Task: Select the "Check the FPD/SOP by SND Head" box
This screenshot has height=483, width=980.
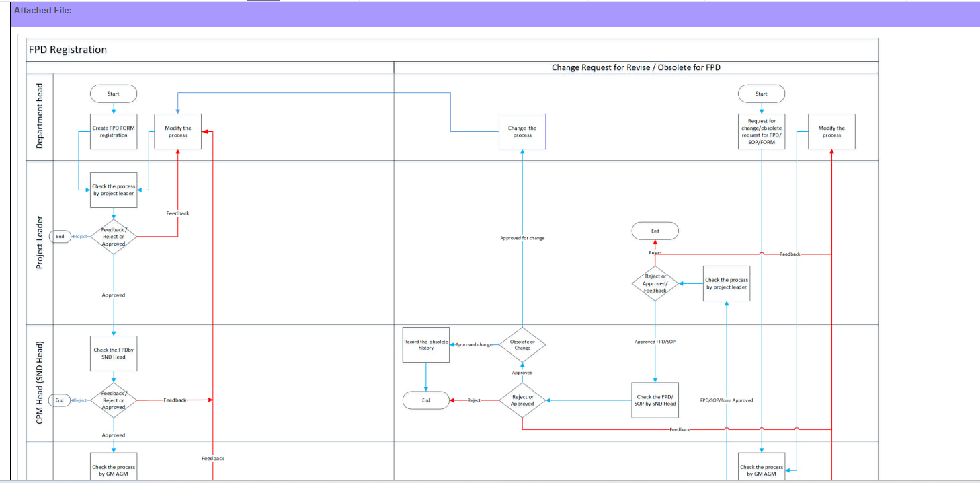Action: coord(655,400)
